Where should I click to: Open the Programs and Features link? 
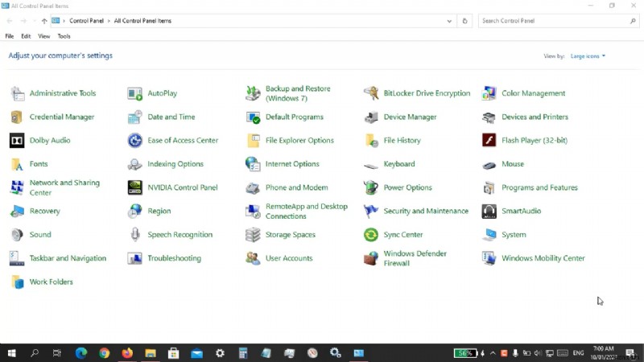(x=539, y=188)
